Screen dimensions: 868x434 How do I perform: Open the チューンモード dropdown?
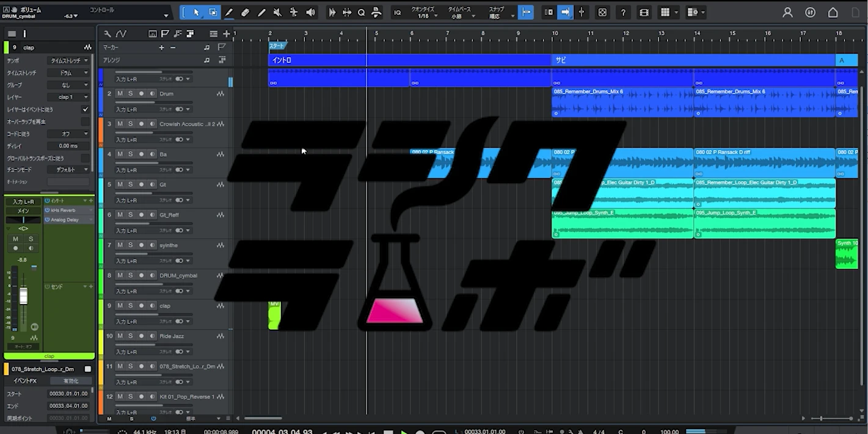(x=69, y=170)
